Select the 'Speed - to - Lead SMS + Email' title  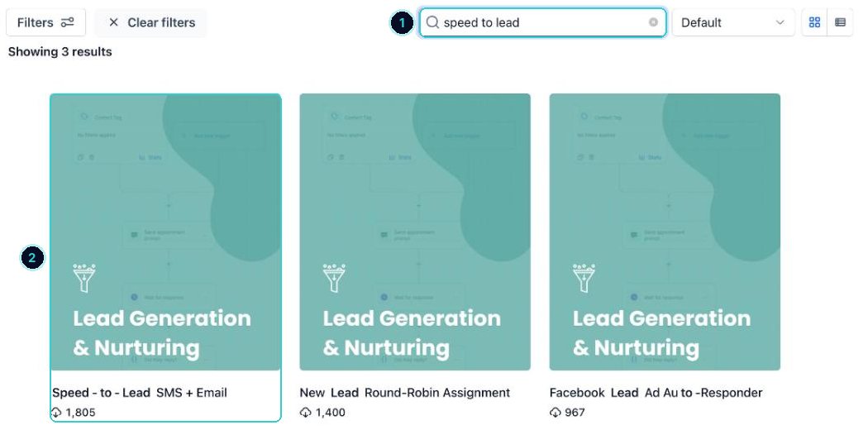140,393
